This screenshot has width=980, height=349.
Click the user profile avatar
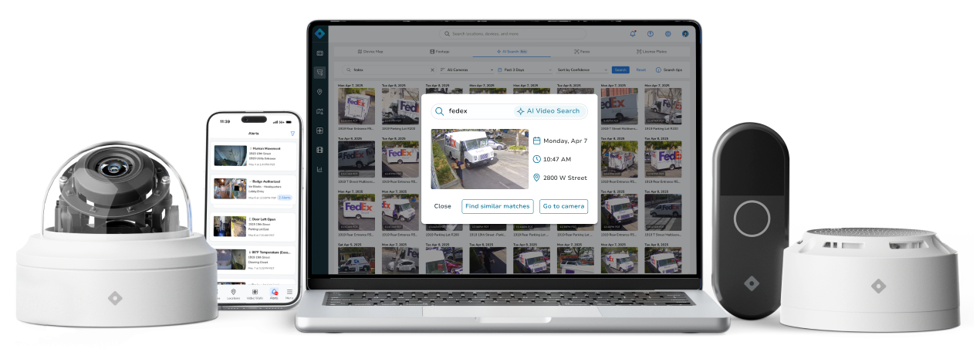[x=684, y=34]
